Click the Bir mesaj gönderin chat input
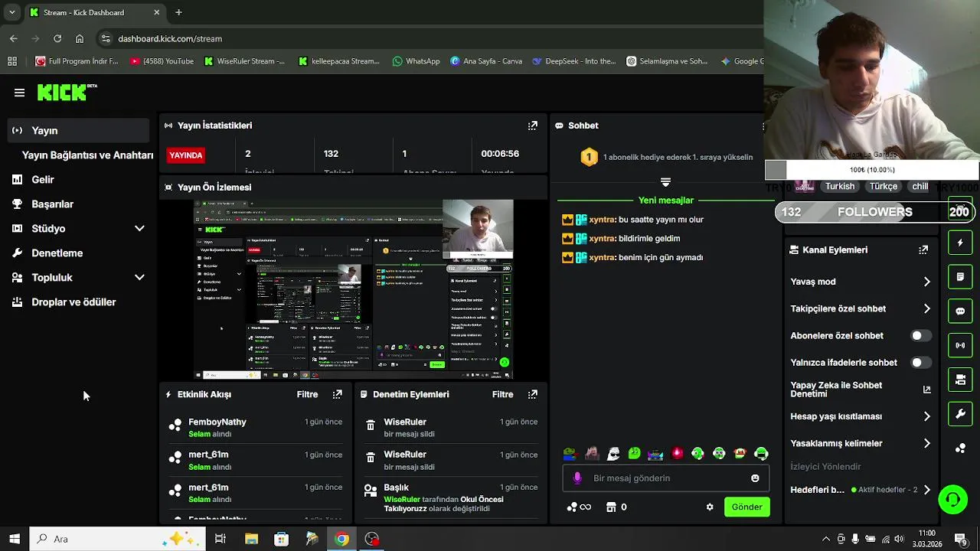The width and height of the screenshot is (980, 551). tap(666, 478)
